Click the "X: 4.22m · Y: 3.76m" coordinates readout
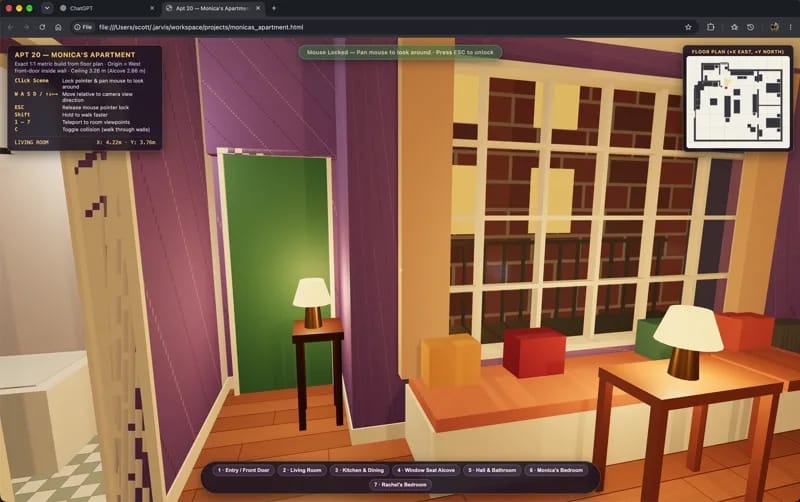The height and width of the screenshot is (502, 800). coord(126,142)
